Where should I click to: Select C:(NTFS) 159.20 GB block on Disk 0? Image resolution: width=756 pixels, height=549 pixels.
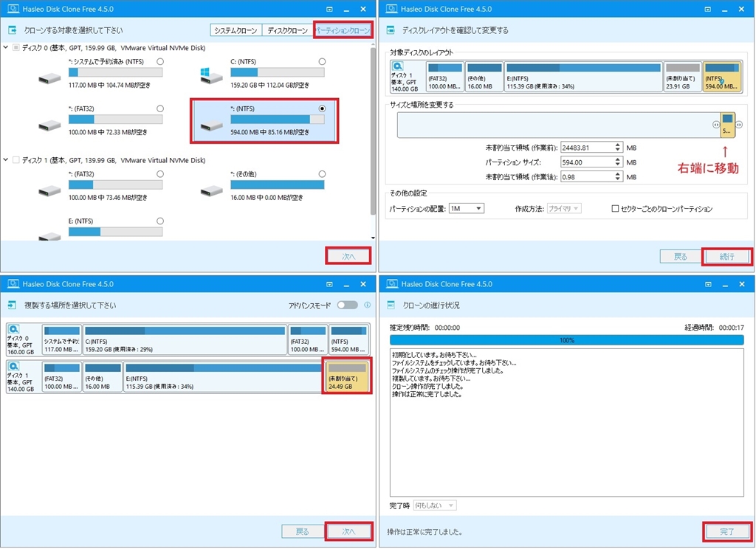click(x=185, y=340)
